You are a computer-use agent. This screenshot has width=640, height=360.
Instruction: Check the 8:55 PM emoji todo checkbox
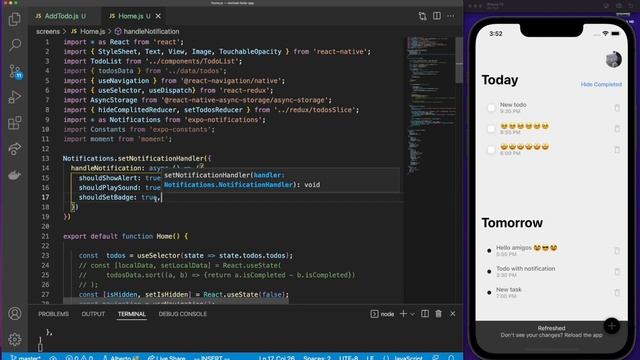click(x=491, y=129)
